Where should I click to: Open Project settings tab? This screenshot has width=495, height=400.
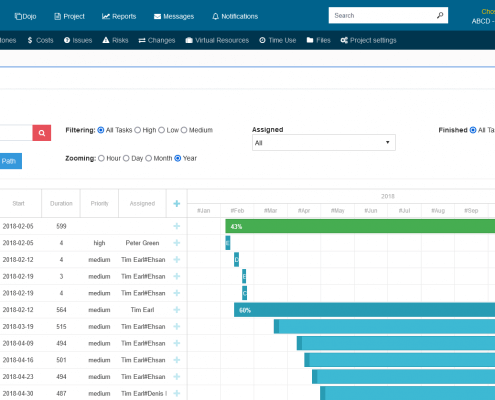click(368, 40)
